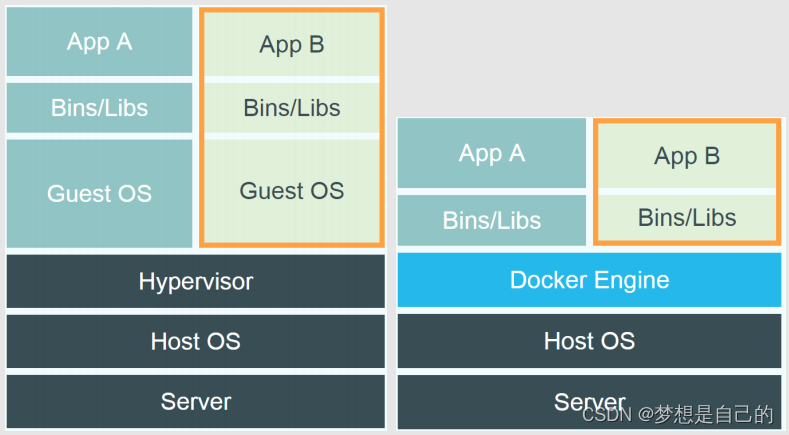789x435 pixels.
Task: Click the App B block in VM diagram
Action: coord(292,44)
